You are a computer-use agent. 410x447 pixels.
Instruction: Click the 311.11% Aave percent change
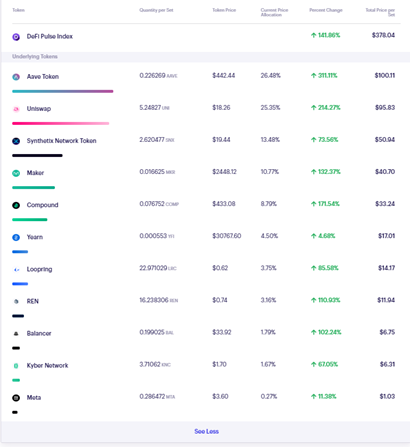[x=324, y=76]
